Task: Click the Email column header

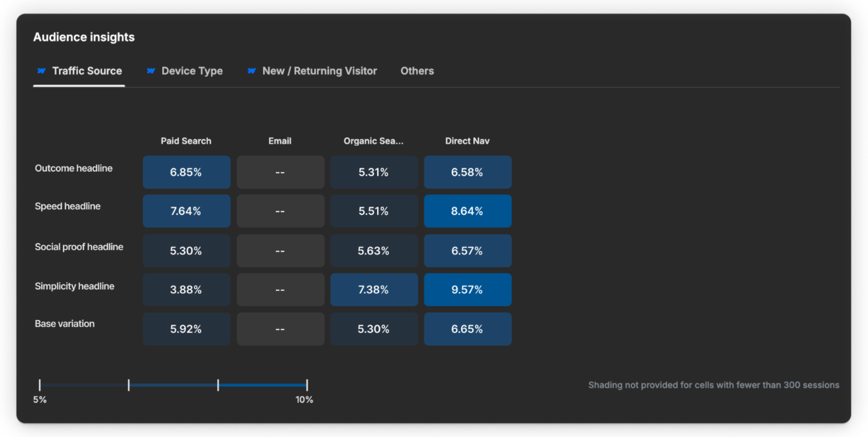Action: [280, 141]
